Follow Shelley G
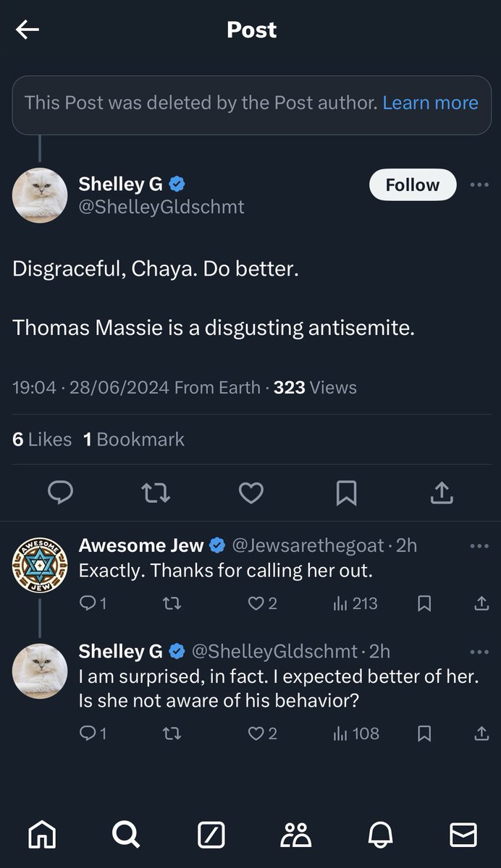This screenshot has height=868, width=501. pos(412,184)
